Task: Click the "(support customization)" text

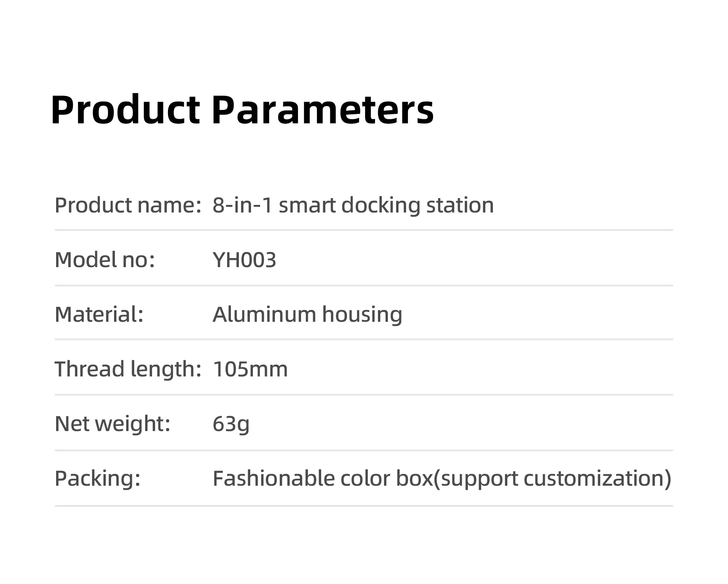Action: [552, 478]
